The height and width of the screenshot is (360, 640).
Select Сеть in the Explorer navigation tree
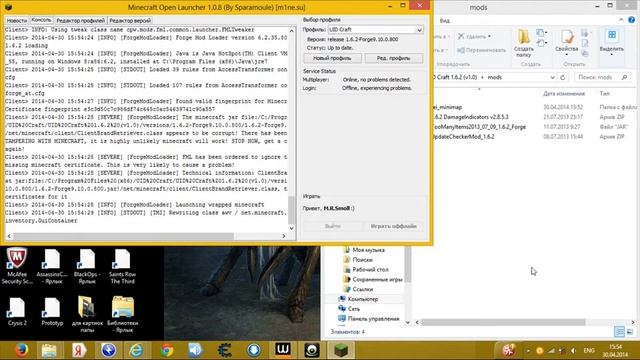click(349, 309)
